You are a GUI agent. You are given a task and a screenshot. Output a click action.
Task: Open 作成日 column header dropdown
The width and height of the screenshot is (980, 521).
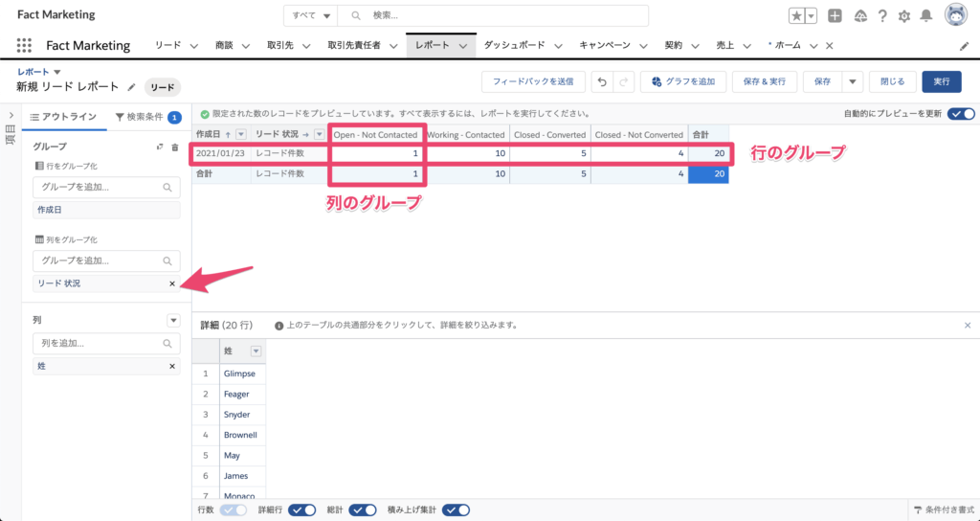pos(240,134)
